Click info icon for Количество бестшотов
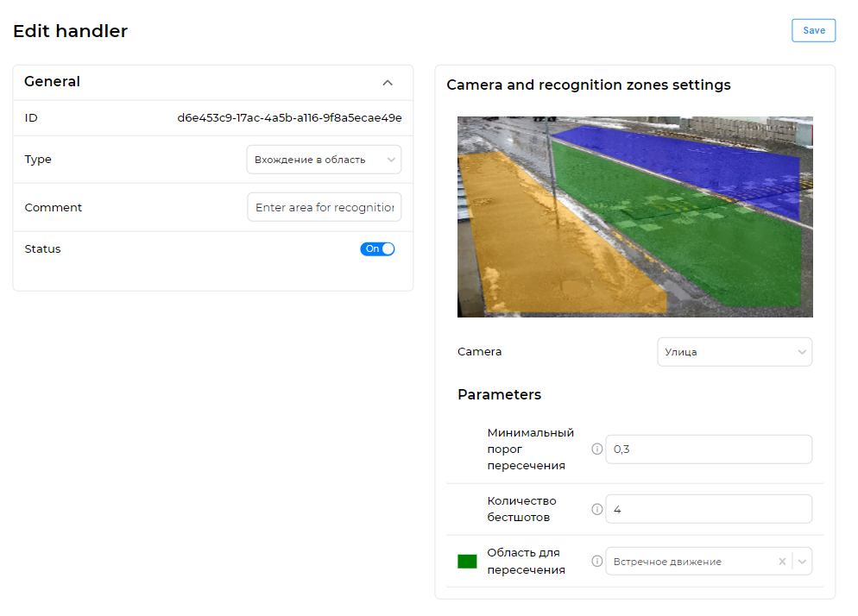The height and width of the screenshot is (616, 858). click(x=597, y=509)
